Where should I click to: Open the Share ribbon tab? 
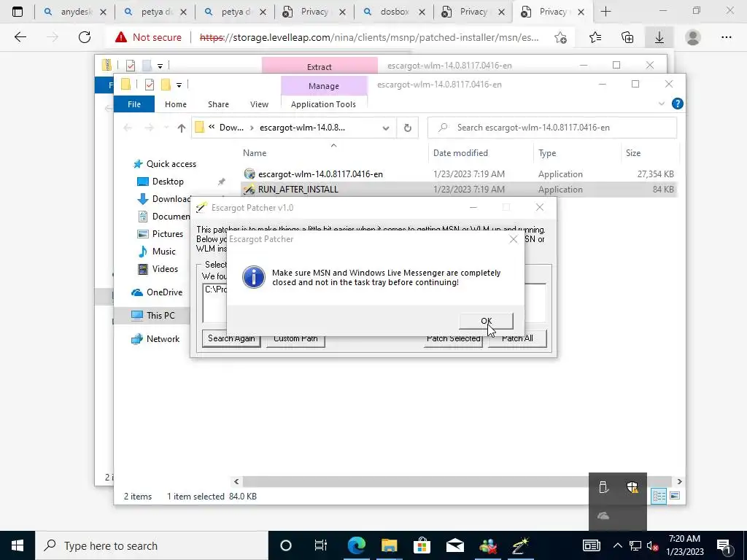[x=218, y=104]
